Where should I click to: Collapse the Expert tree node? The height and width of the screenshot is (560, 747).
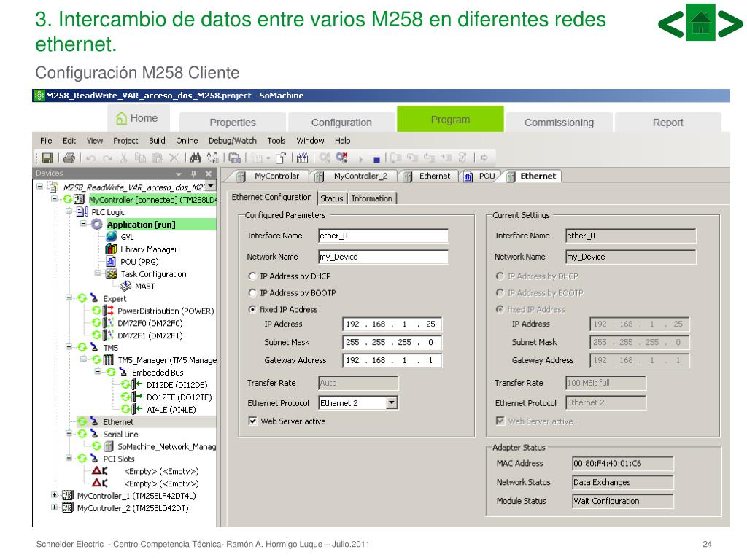tap(69, 297)
